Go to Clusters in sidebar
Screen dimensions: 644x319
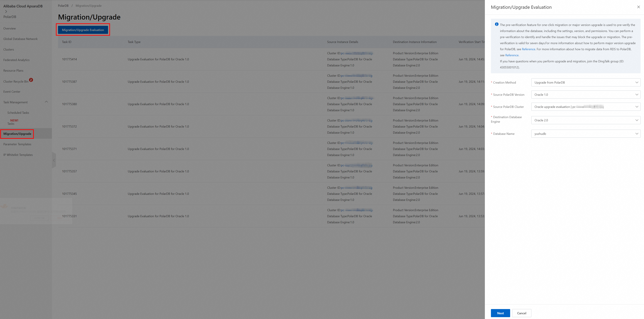[x=9, y=50]
